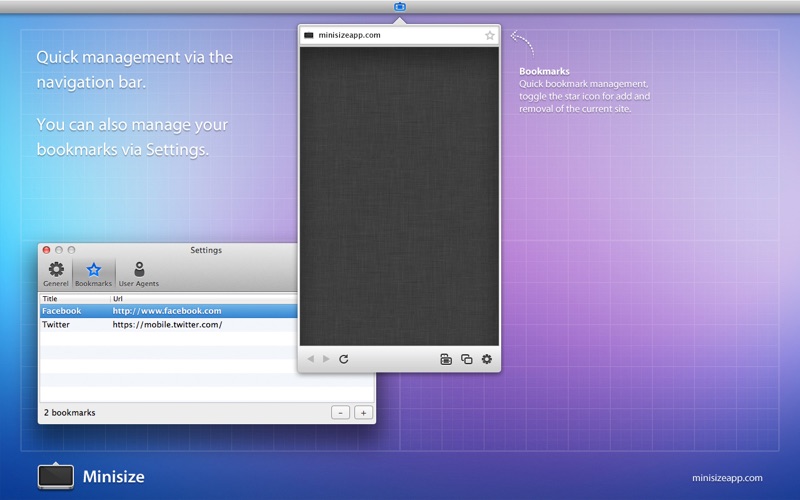Viewport: 800px width, 500px height.
Task: Go back with the left arrow
Action: click(x=310, y=359)
